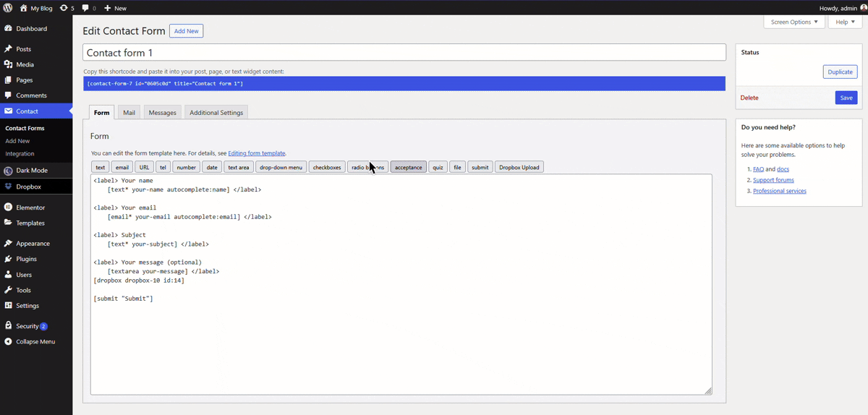The image size is (868, 415).
Task: Open the Editing form template link
Action: tap(257, 153)
